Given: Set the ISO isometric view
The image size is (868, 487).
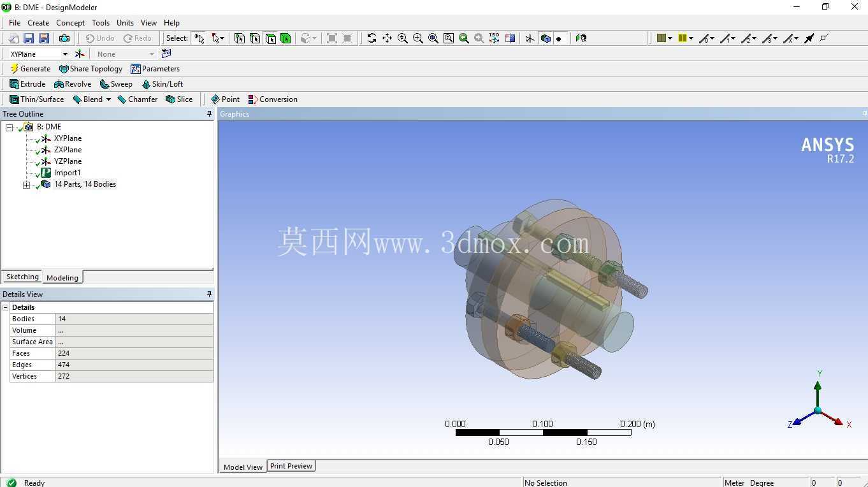Looking at the screenshot, I should coord(495,38).
